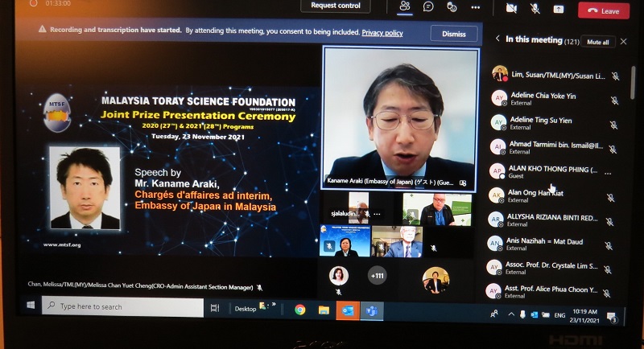Viewport: 644px width, 349px height.
Task: Open Task View on the taskbar
Action: pyautogui.click(x=215, y=308)
